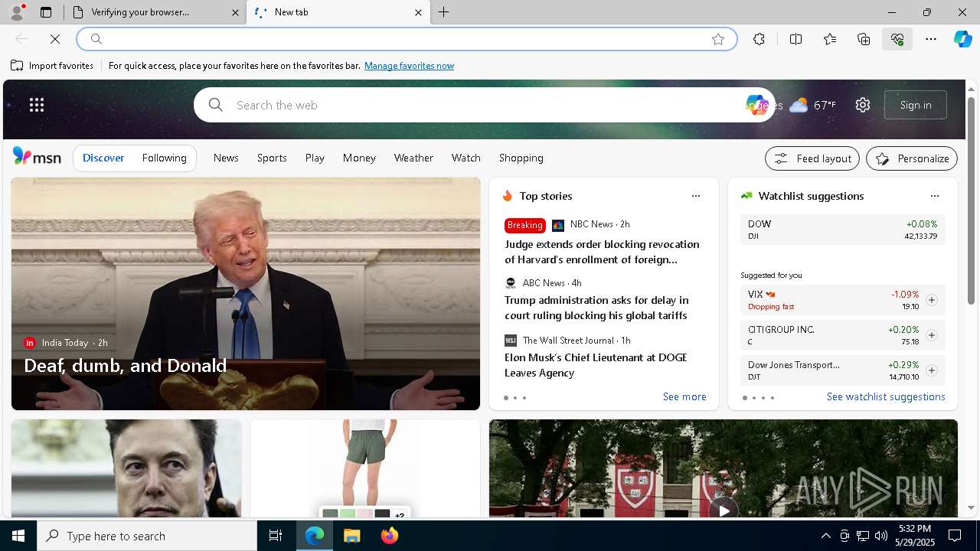Click the Search the web field
Image resolution: width=980 pixels, height=551 pixels.
(x=486, y=105)
